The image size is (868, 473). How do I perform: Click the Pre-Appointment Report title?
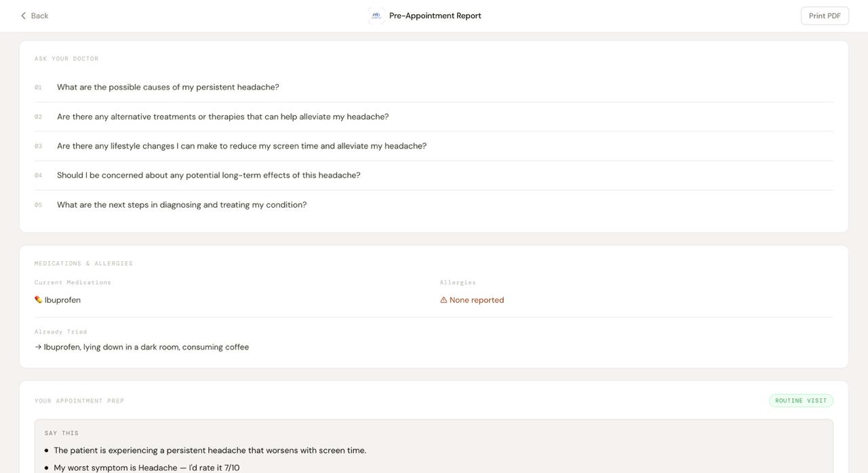pyautogui.click(x=435, y=16)
